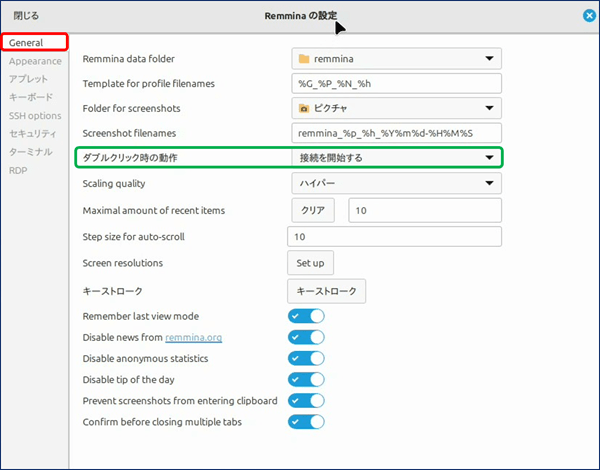Screen dimensions: 600x470
Task: Click the Screenshot filenames input field
Action: click(x=396, y=133)
